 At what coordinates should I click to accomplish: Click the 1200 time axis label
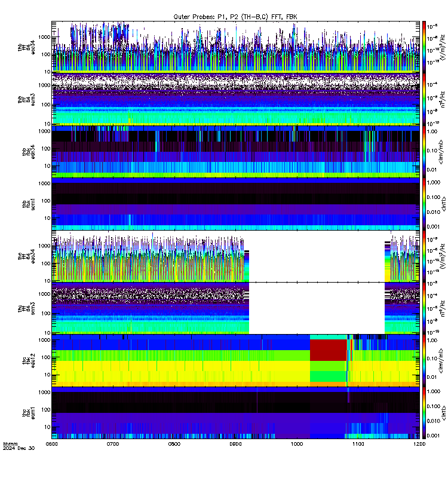419,444
